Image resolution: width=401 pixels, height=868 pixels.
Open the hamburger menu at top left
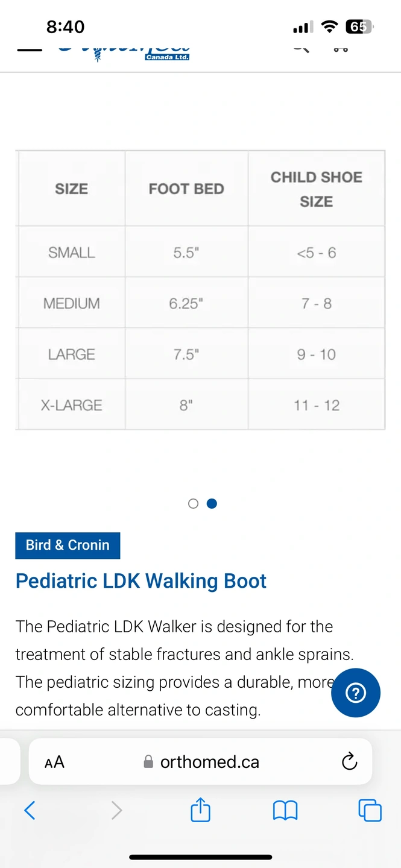point(29,49)
